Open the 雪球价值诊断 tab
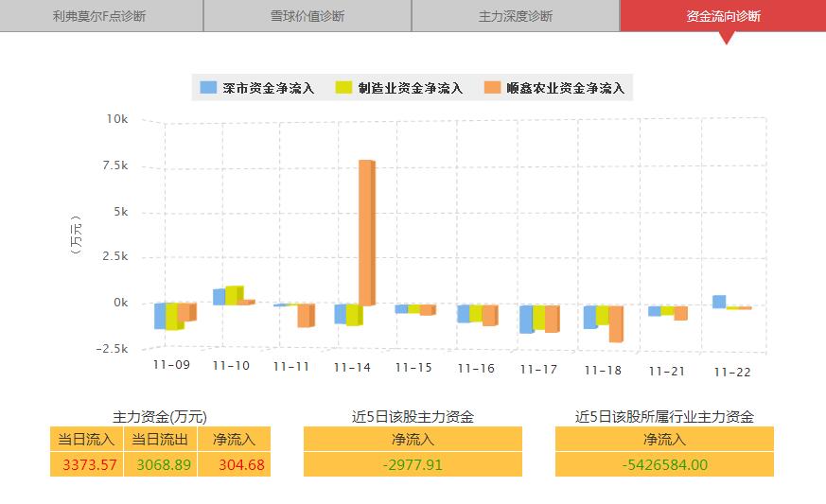Image resolution: width=826 pixels, height=504 pixels. 308,16
